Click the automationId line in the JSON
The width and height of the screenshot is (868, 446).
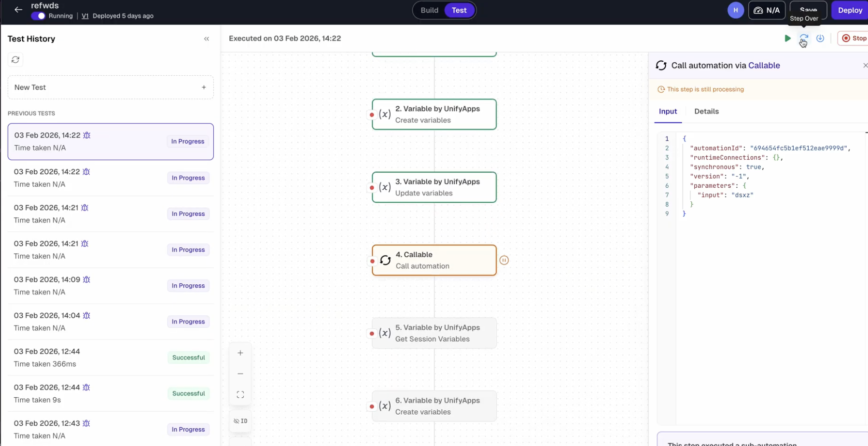click(x=770, y=148)
